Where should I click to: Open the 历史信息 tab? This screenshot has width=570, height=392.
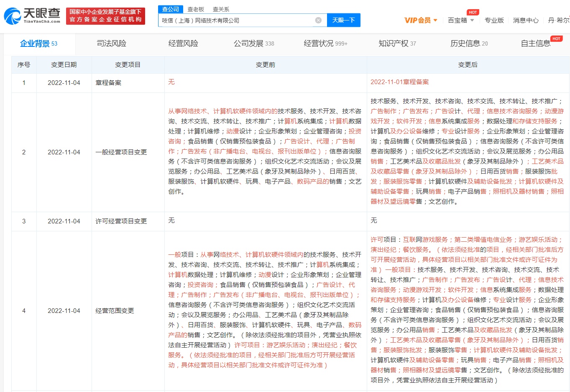tap(469, 44)
